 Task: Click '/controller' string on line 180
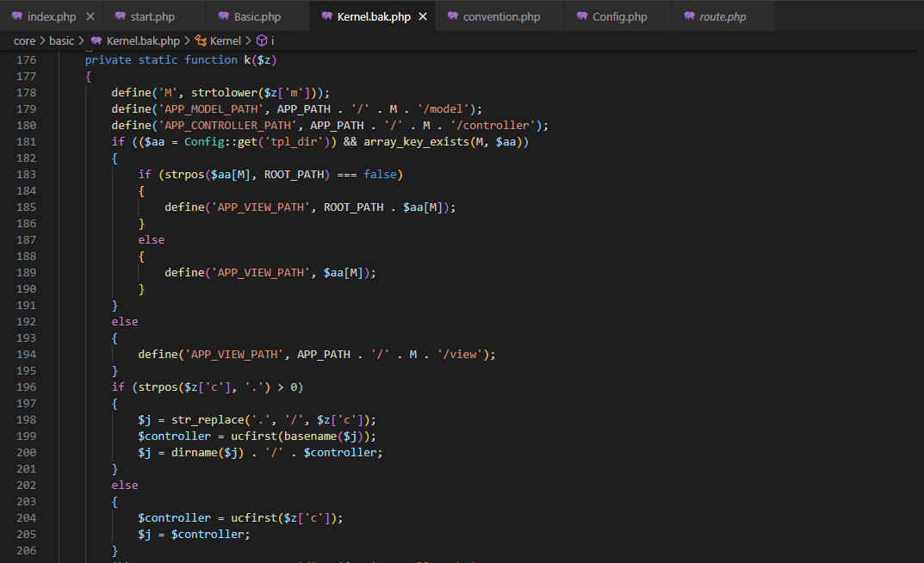click(x=493, y=126)
